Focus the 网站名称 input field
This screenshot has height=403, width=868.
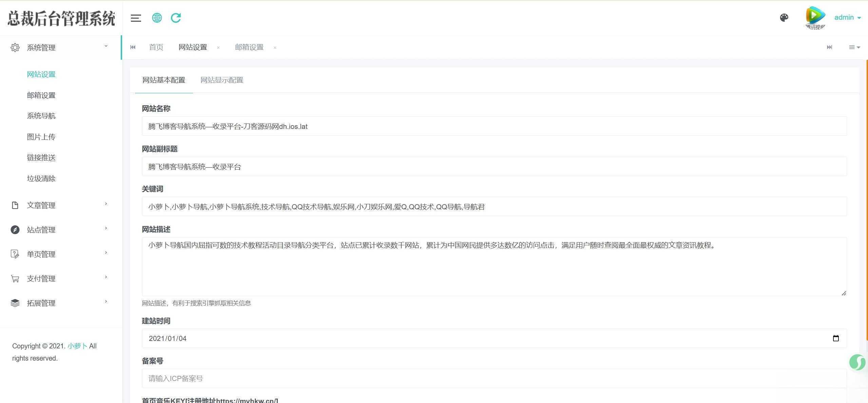(x=494, y=126)
